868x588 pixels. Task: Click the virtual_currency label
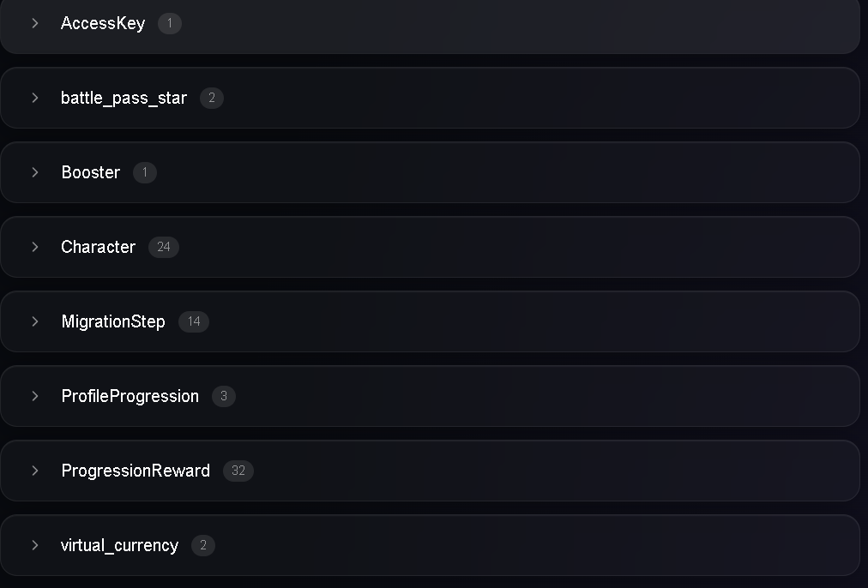click(119, 546)
